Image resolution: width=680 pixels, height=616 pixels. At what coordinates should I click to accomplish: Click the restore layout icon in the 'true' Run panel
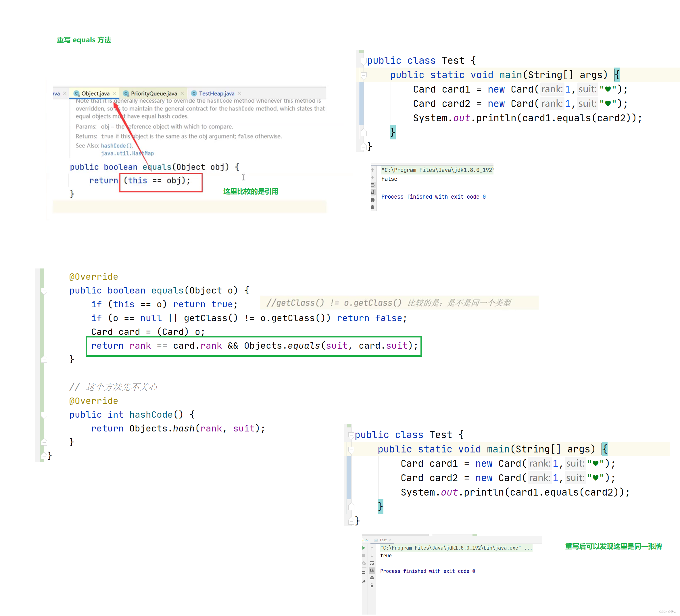(x=364, y=572)
